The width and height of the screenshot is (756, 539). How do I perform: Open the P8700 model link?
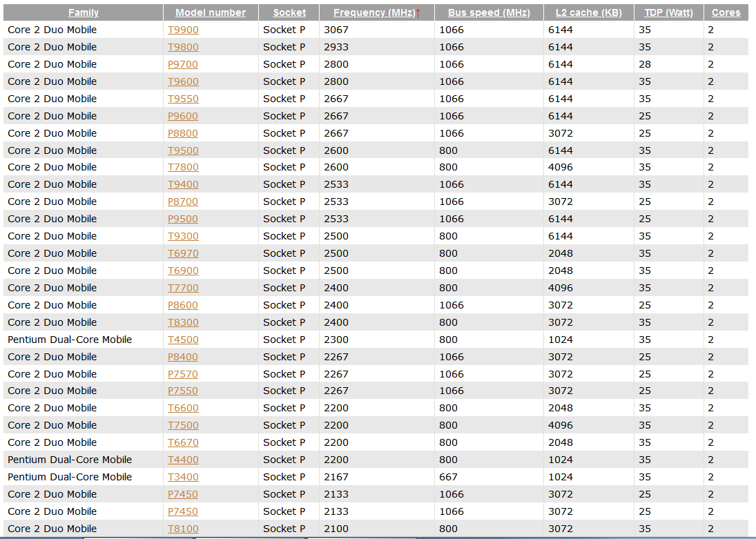tap(183, 202)
